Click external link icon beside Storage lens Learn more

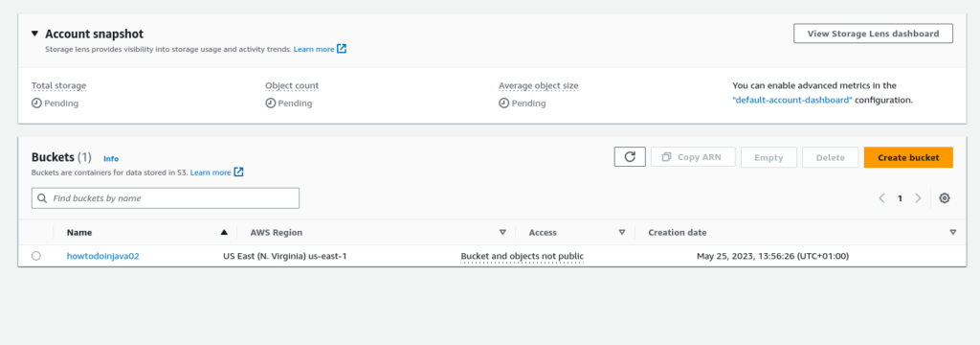342,49
